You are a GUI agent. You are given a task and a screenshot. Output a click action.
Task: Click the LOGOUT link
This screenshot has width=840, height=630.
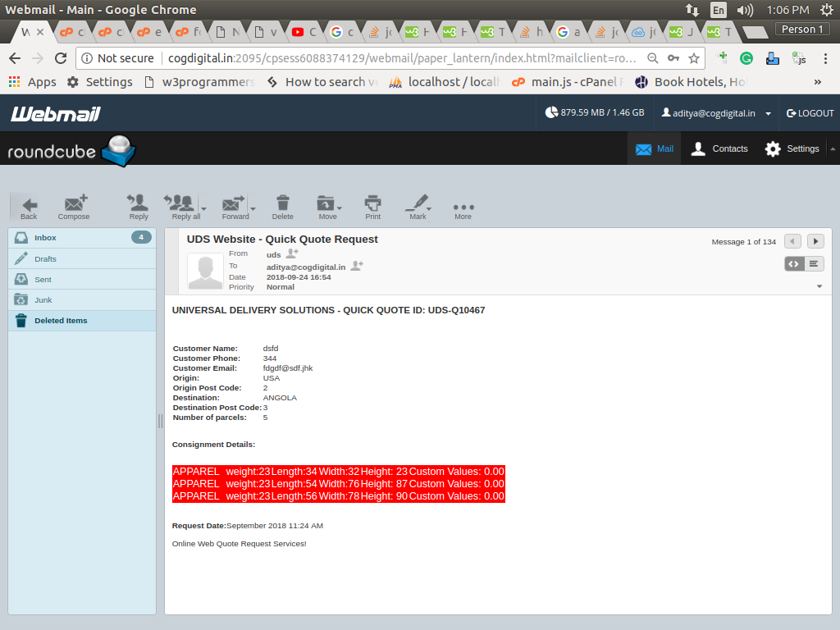[810, 113]
